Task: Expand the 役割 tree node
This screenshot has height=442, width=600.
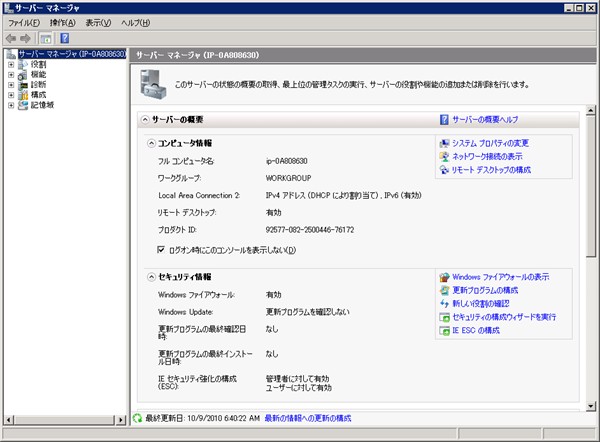Action: tap(11, 65)
